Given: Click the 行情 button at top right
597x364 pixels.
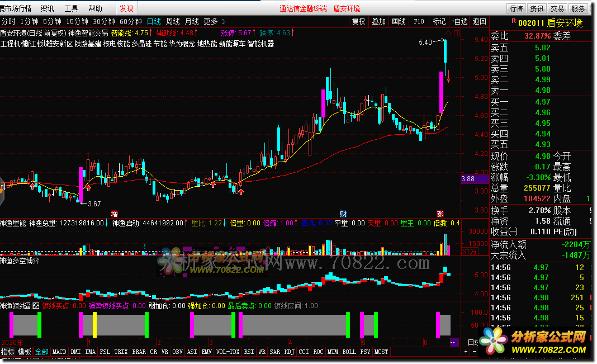Looking at the screenshot, I should point(517,8).
